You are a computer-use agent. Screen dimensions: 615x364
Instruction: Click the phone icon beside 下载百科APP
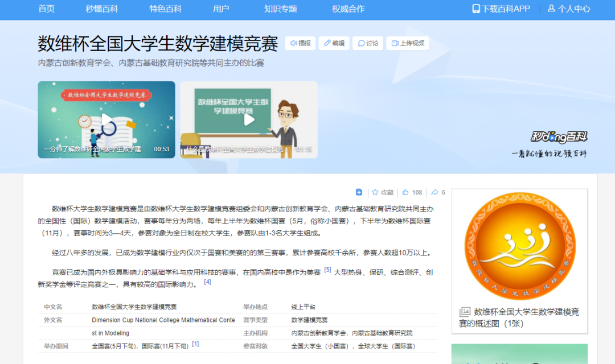[475, 9]
